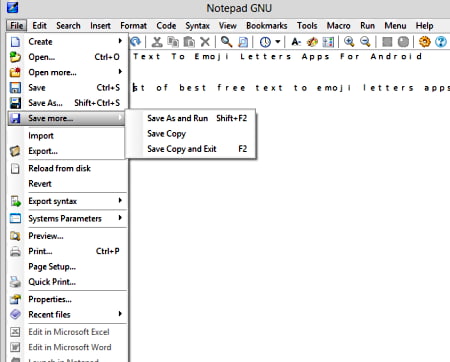Choose Preview... from the File menu
450x362 pixels.
67,236
